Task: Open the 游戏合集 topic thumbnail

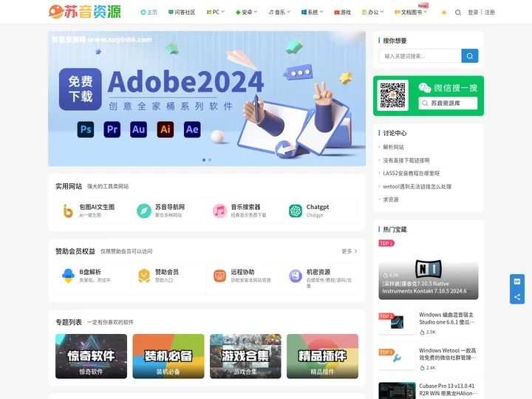Action: pyautogui.click(x=245, y=356)
